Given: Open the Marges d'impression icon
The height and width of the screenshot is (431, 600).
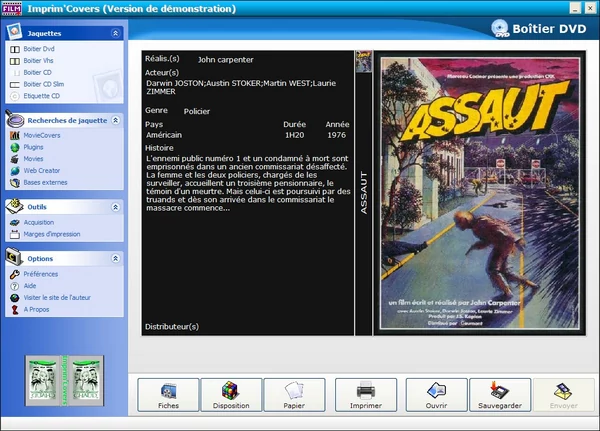Looking at the screenshot, I should [x=15, y=235].
